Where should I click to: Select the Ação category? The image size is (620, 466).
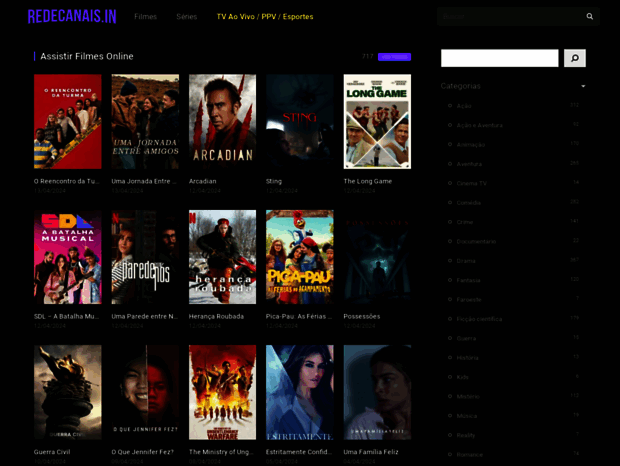point(464,106)
